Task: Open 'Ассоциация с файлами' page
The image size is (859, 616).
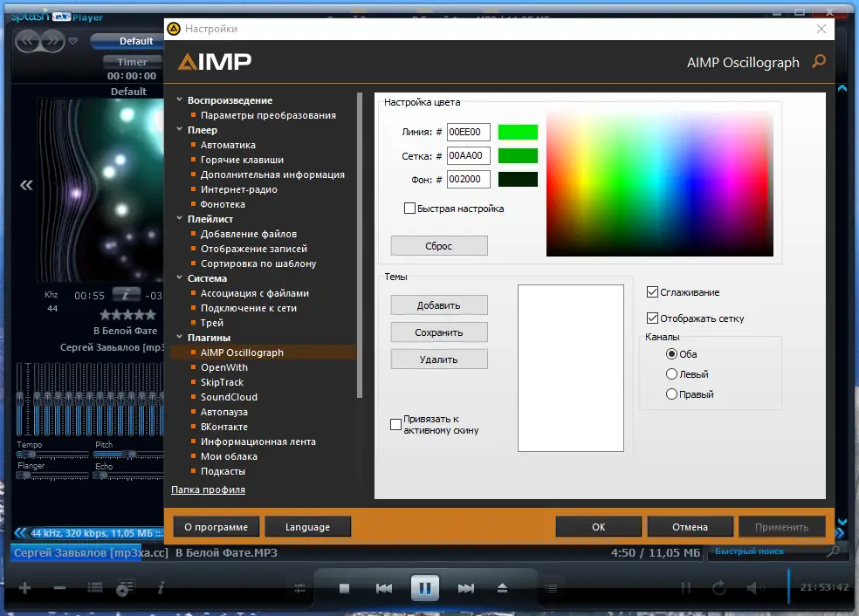Action: (254, 293)
